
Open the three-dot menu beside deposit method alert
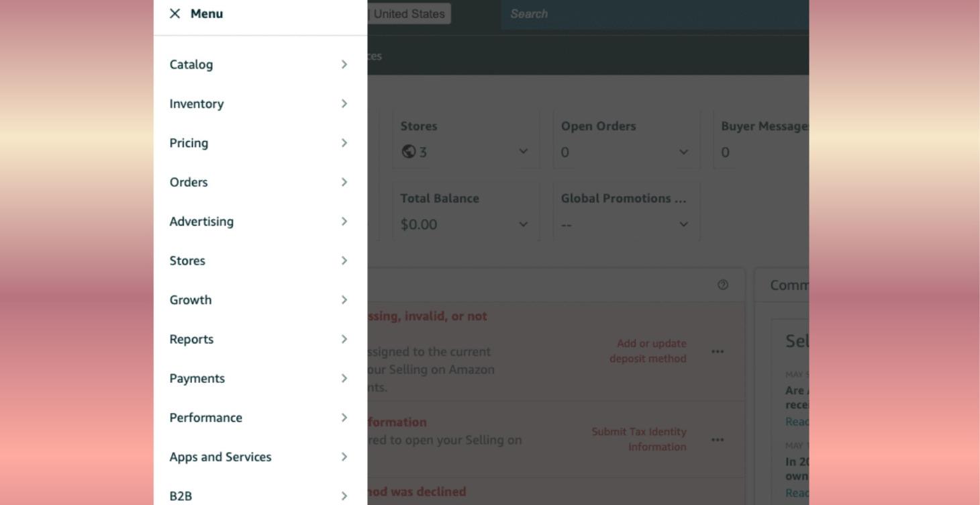(717, 351)
